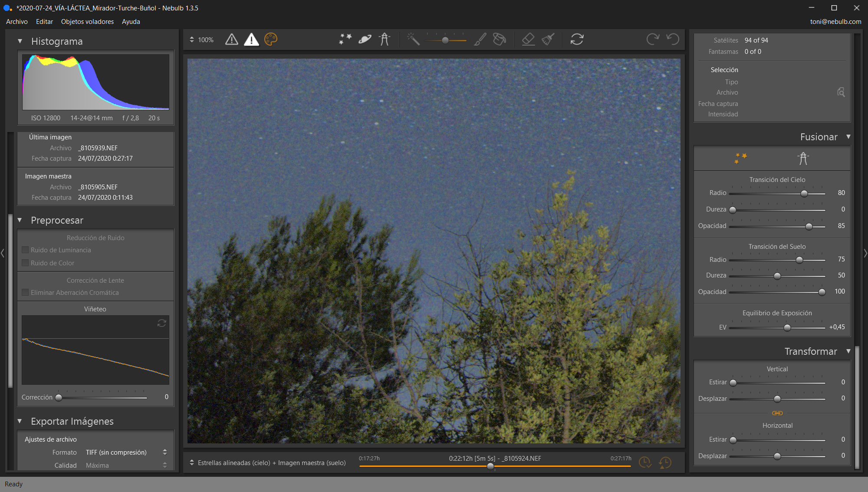The height and width of the screenshot is (492, 868).
Task: Enable Ruido de Luminancia checkbox
Action: point(25,250)
